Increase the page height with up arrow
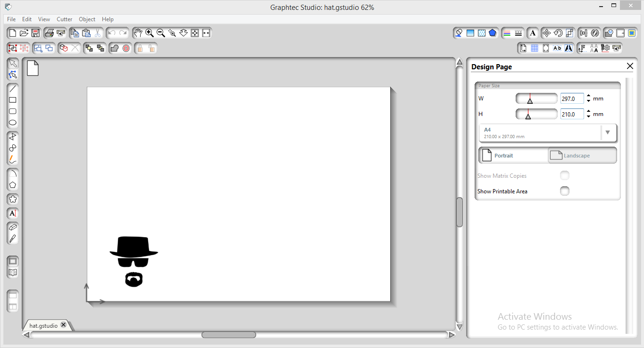644x348 pixels. pyautogui.click(x=588, y=111)
